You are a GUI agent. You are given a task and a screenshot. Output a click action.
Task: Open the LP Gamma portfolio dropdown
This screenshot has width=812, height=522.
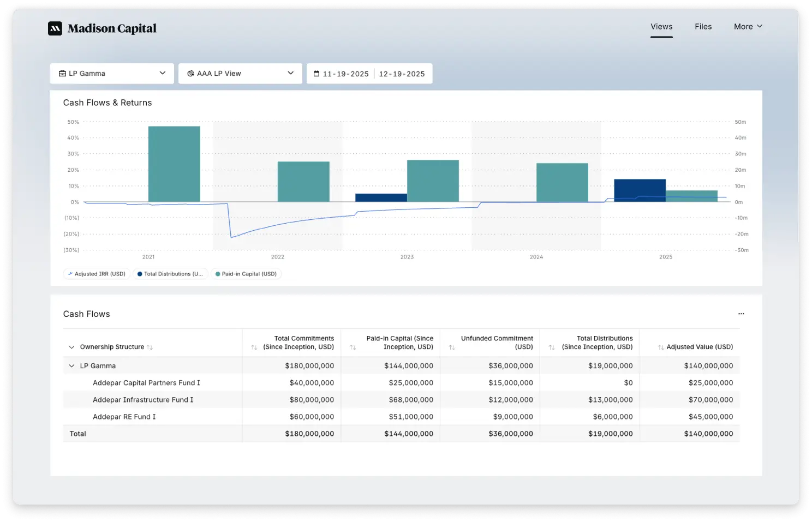(112, 74)
